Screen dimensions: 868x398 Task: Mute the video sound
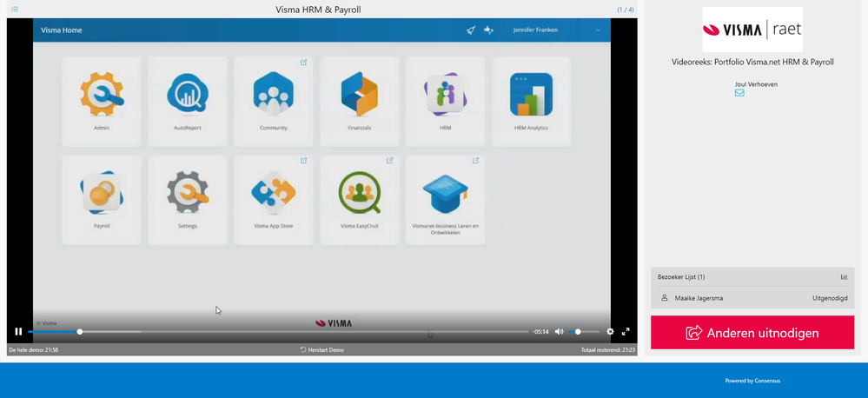click(559, 332)
